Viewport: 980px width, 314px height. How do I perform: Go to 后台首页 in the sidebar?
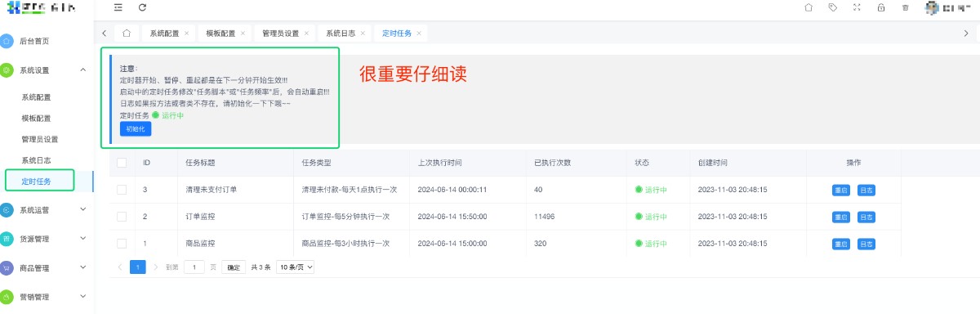tap(34, 41)
